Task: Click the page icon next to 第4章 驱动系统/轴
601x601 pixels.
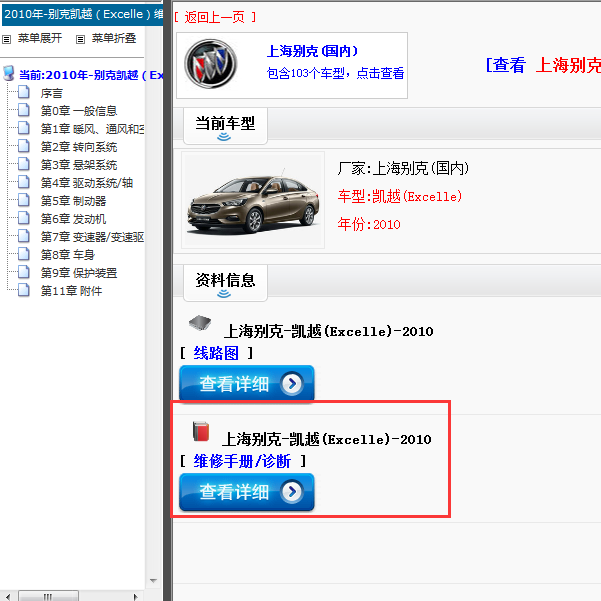Action: click(x=24, y=182)
